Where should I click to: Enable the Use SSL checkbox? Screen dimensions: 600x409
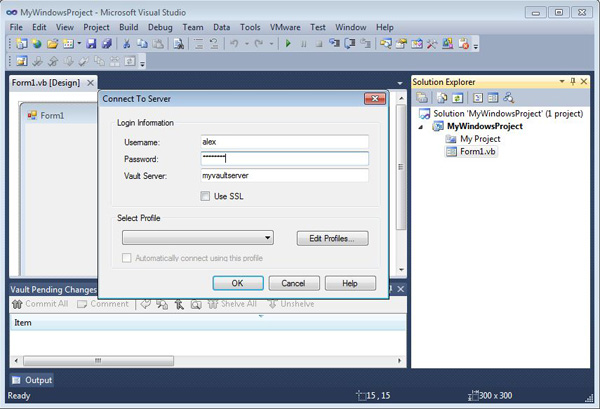tap(205, 196)
